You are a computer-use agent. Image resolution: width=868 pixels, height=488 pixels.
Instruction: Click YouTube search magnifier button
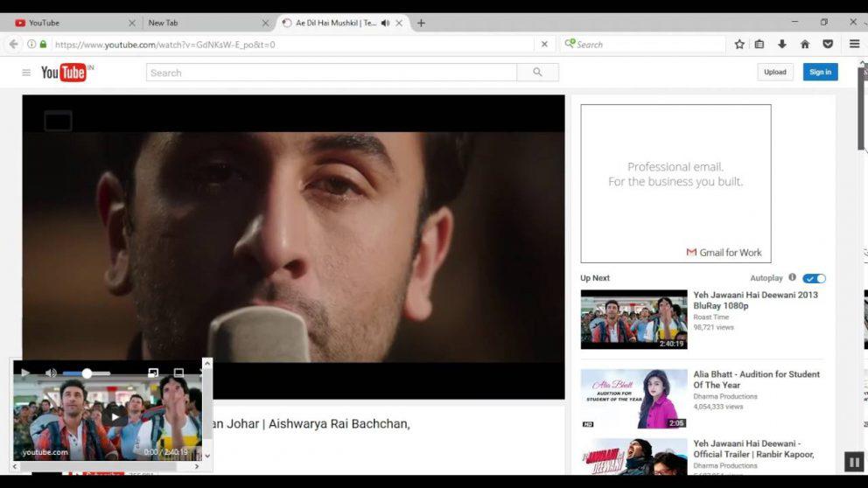[x=537, y=73]
